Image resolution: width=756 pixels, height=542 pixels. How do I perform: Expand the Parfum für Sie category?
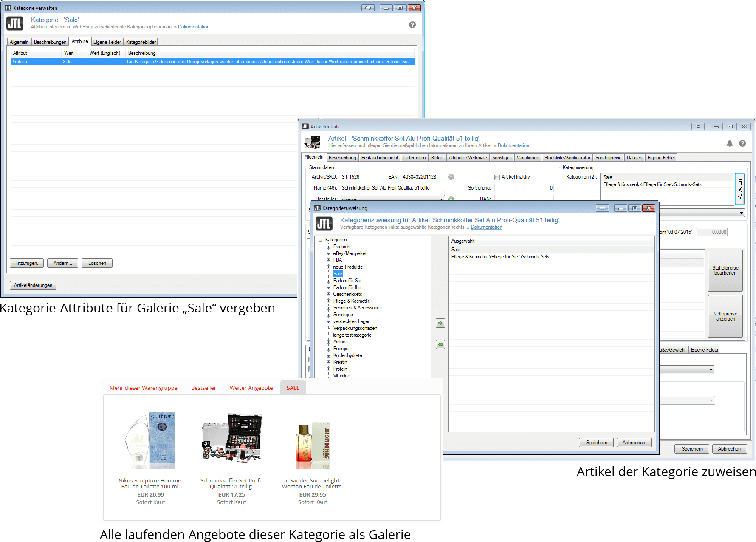(x=328, y=281)
